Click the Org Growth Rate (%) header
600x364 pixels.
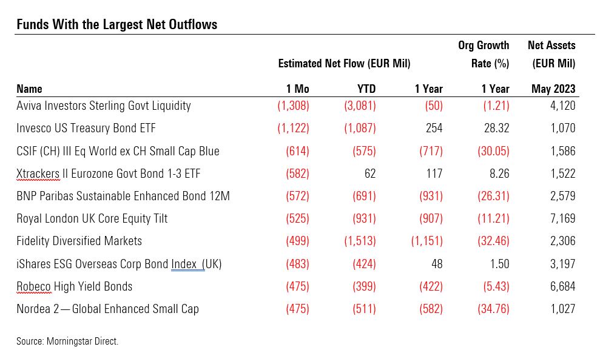[x=484, y=55]
